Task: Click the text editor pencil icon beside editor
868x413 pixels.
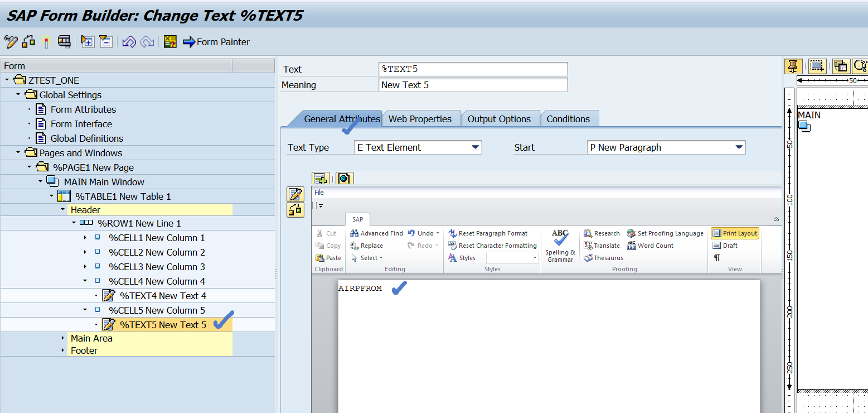Action: click(295, 194)
